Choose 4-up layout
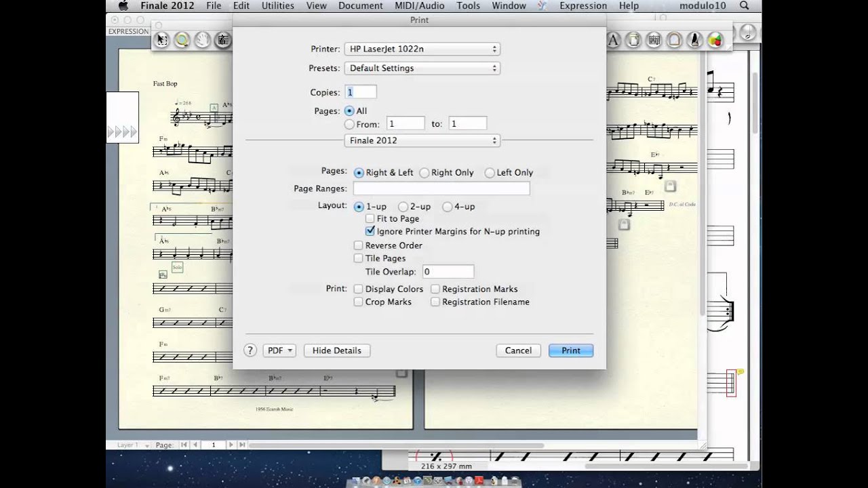 447,207
